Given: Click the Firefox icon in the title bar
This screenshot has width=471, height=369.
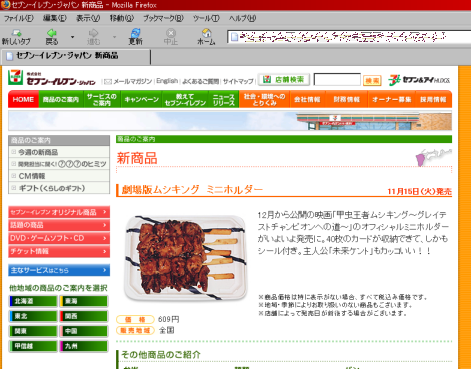Looking at the screenshot, I should pyautogui.click(x=5, y=5).
